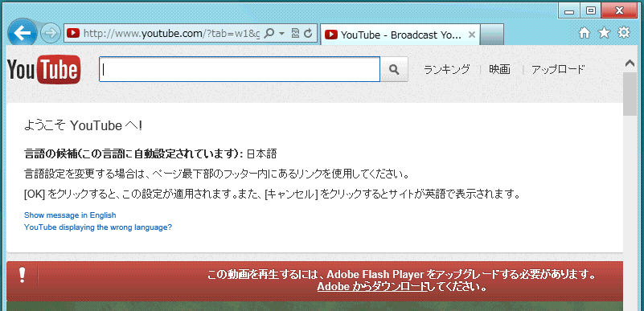Open the アップロード link
Screen dimensions: 644x311
click(558, 69)
